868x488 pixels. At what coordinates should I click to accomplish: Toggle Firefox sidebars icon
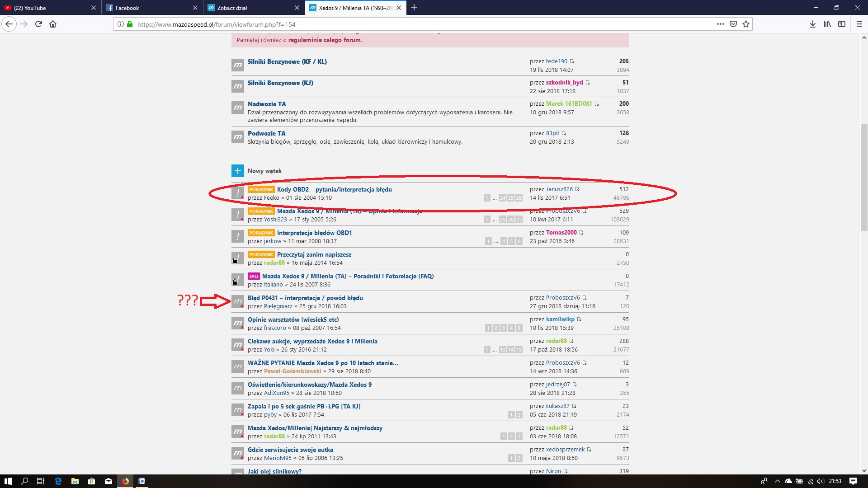click(842, 24)
